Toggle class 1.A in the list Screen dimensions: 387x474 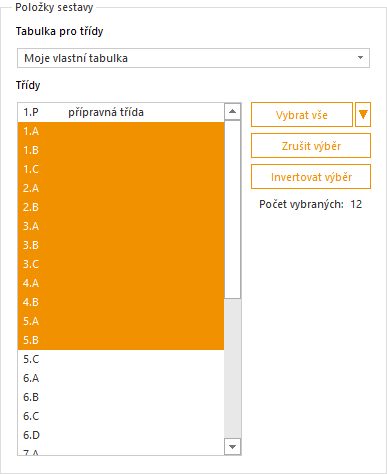pyautogui.click(x=121, y=131)
